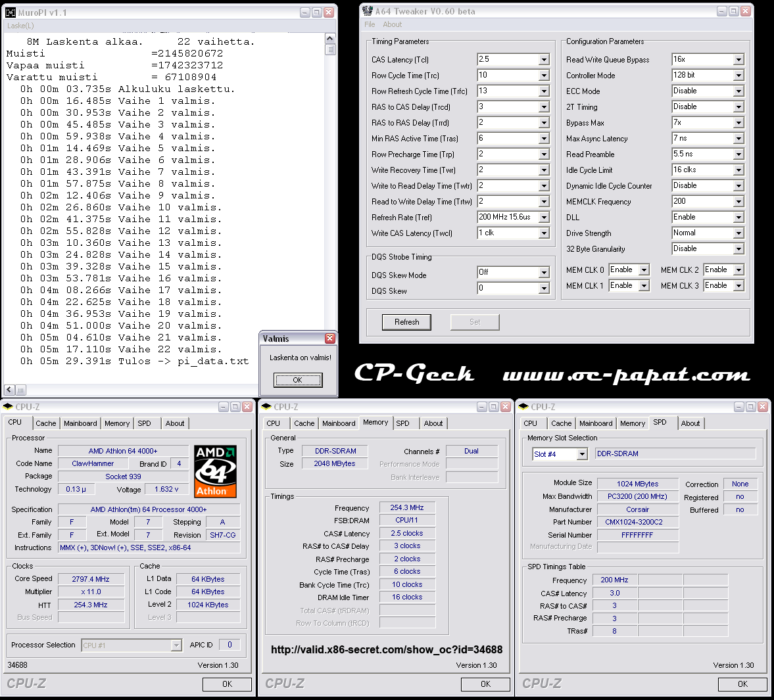Open the Bypass Max dropdown
774x700 pixels.
738,123
